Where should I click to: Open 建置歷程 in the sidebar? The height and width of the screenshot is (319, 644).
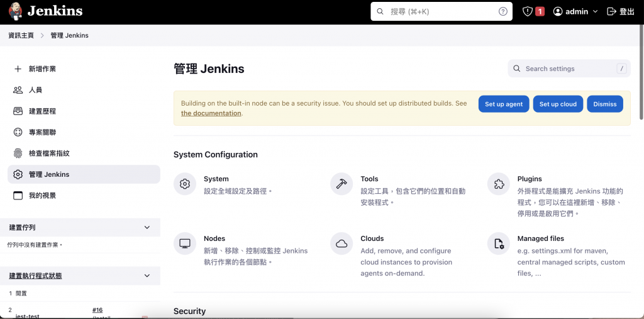tap(84, 111)
